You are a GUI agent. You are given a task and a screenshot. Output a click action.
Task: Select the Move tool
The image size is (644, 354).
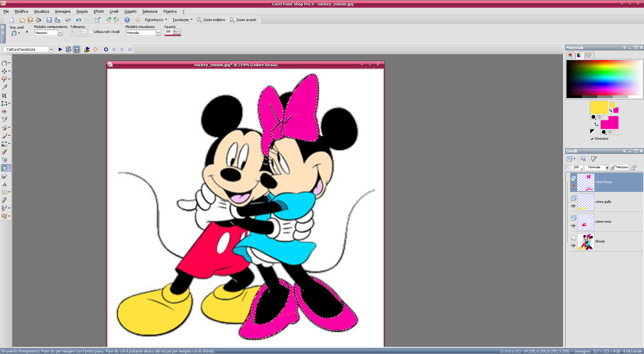tap(4, 71)
